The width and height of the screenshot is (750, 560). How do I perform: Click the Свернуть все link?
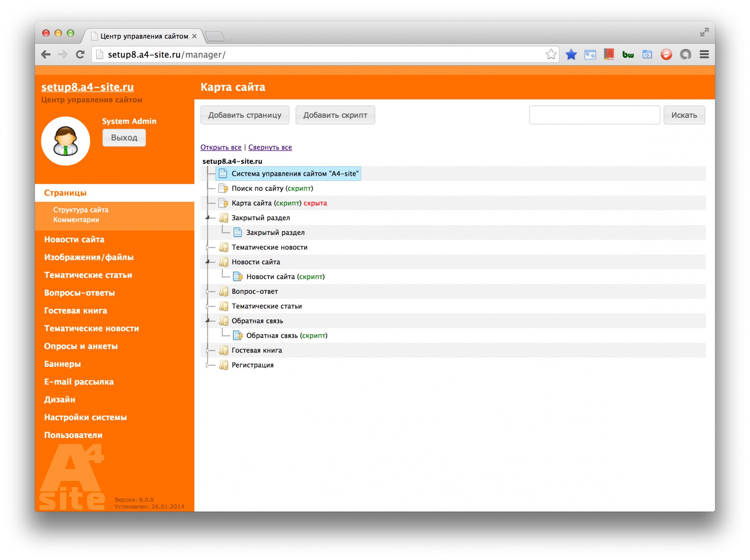270,147
